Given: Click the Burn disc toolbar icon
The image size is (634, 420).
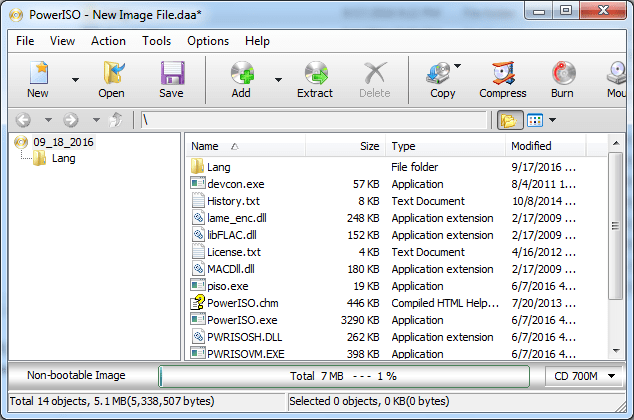Looking at the screenshot, I should (563, 73).
